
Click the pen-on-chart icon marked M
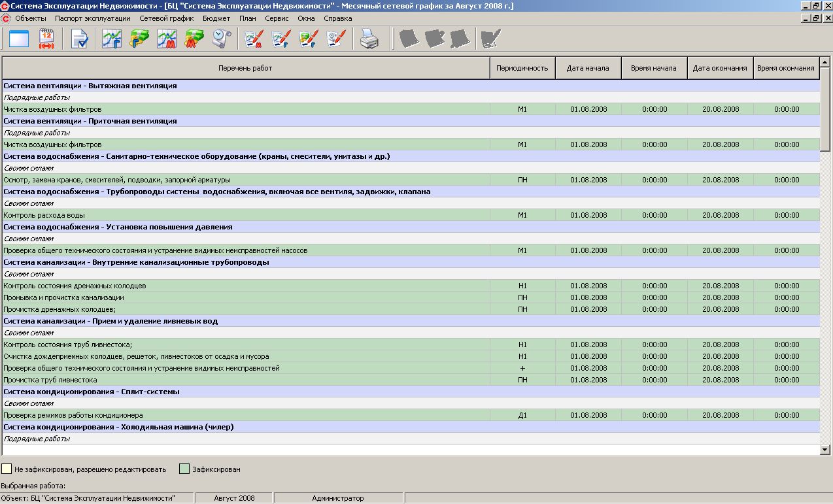click(x=253, y=39)
